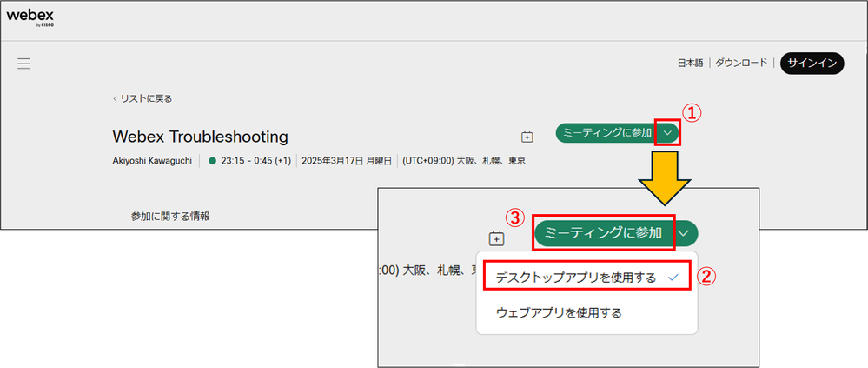
Task: Open the ダウンロード link
Action: tap(742, 63)
